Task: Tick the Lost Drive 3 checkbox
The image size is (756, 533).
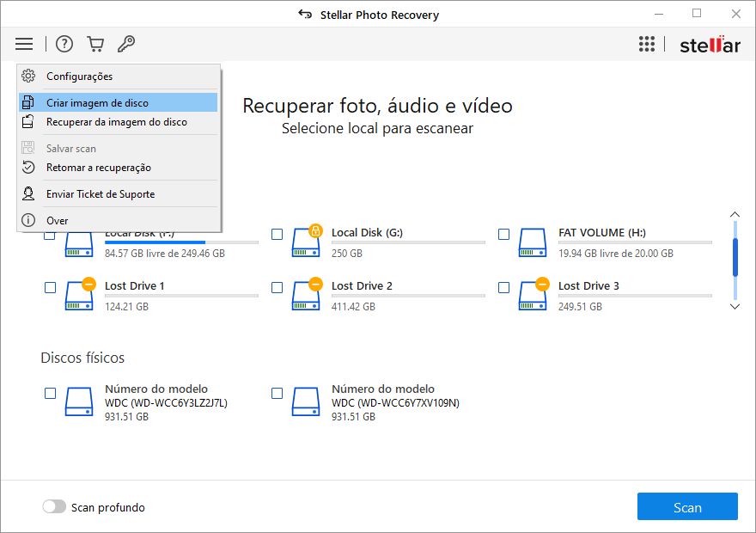Action: point(503,287)
